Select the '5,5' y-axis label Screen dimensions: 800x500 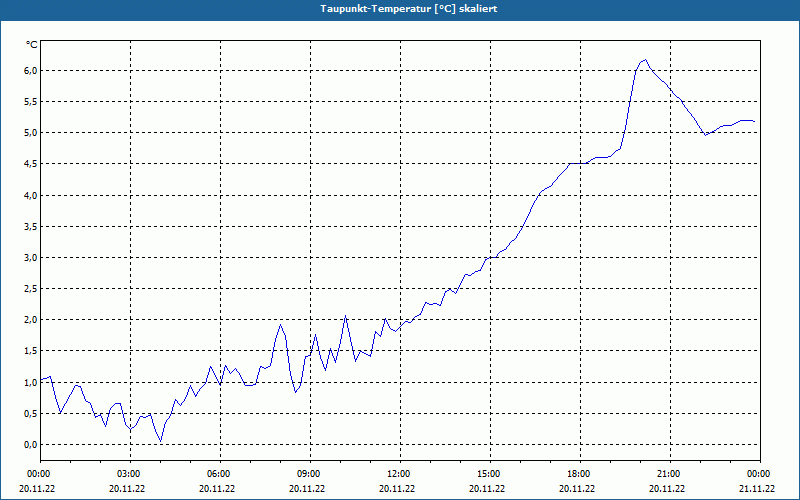click(31, 102)
